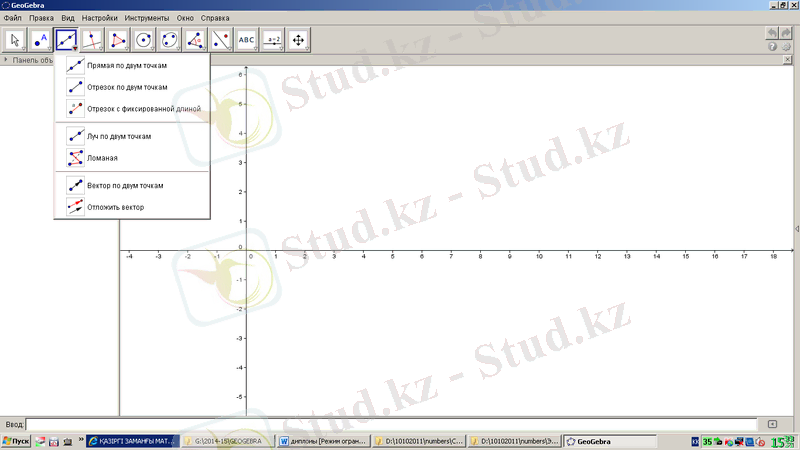Open the input help button
Screen dimensions: 800x450
(x=772, y=424)
